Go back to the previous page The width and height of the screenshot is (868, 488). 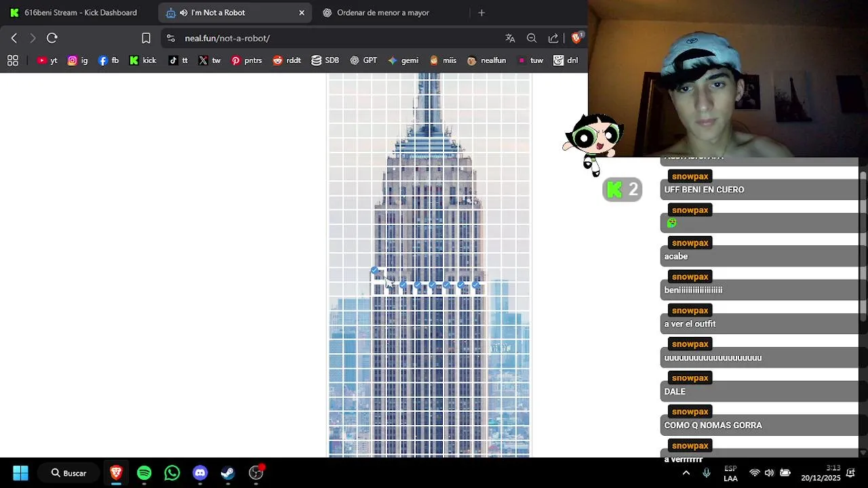(14, 38)
